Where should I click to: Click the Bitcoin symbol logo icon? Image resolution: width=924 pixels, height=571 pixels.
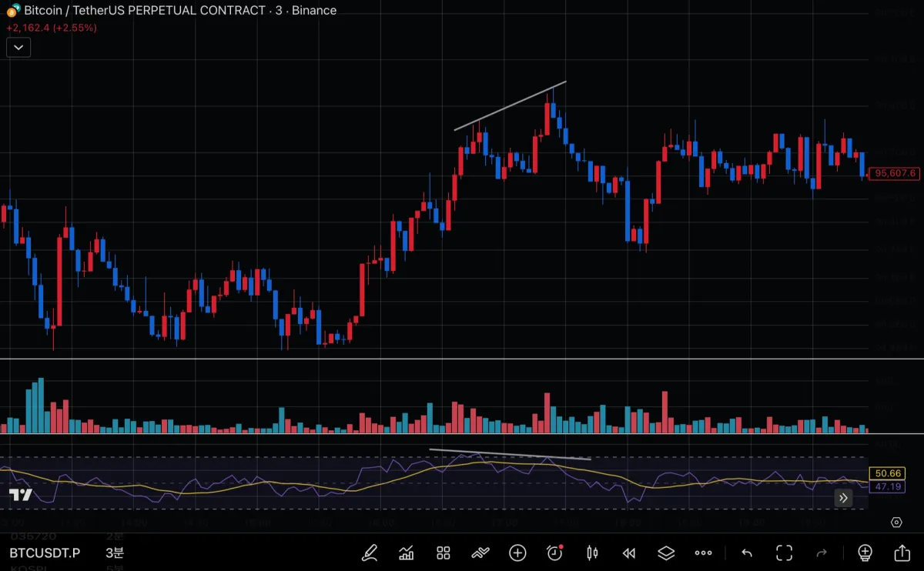[x=12, y=11]
